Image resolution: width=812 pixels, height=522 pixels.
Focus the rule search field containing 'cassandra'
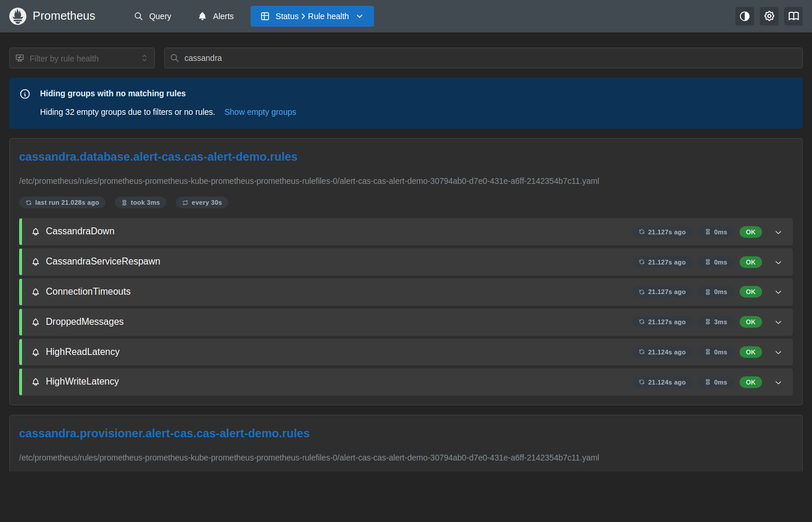(x=483, y=58)
